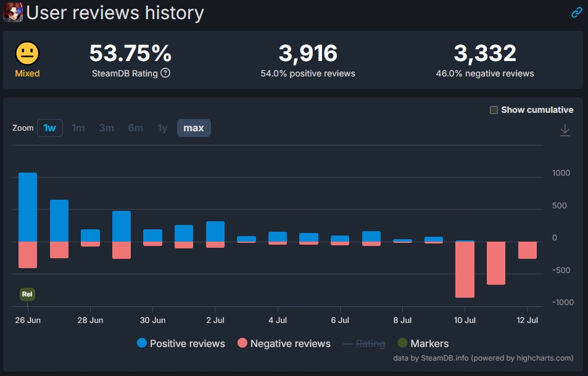This screenshot has width=588, height=376.
Task: Set zoom range to max
Action: click(194, 128)
